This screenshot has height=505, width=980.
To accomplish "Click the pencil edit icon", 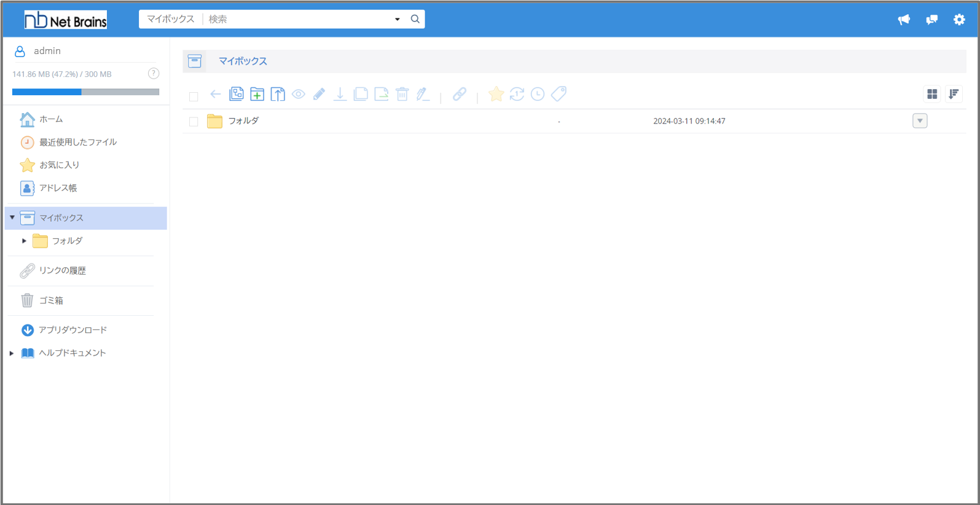I will click(319, 94).
